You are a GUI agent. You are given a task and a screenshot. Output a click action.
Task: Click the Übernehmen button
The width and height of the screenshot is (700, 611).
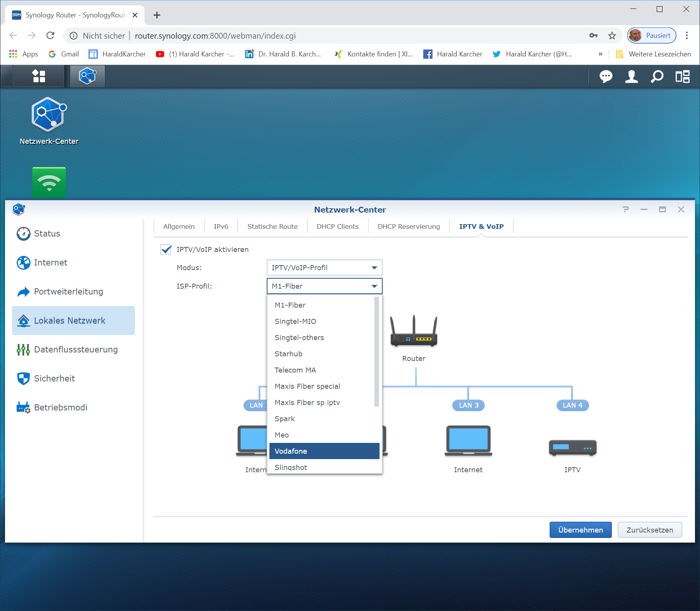[x=580, y=530]
